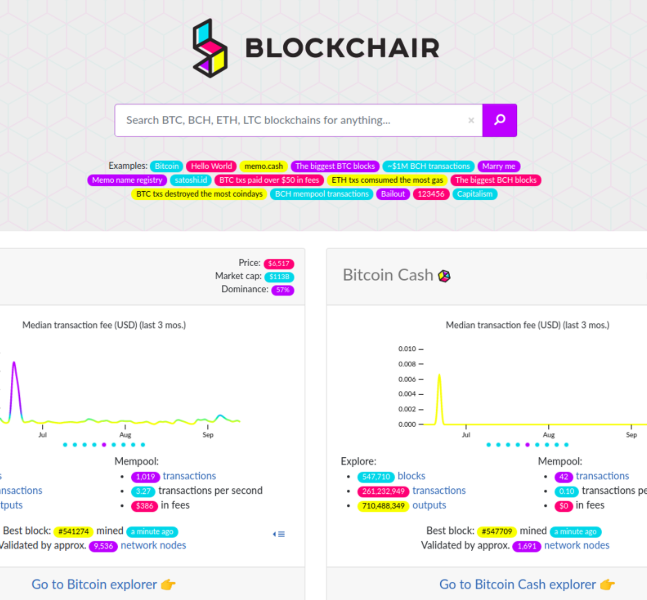
Task: Select the active purple dot under Bitcoin chart
Action: click(x=103, y=444)
